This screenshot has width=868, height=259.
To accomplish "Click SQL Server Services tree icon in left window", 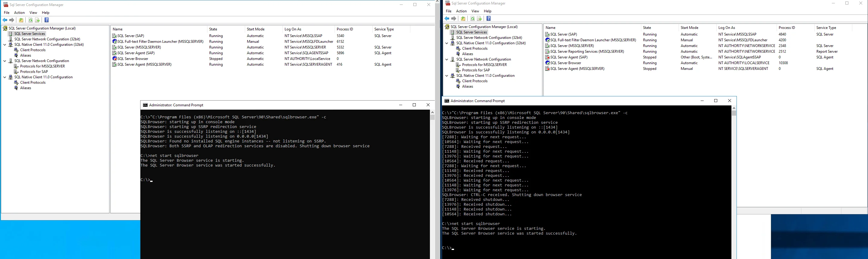I will tap(11, 34).
